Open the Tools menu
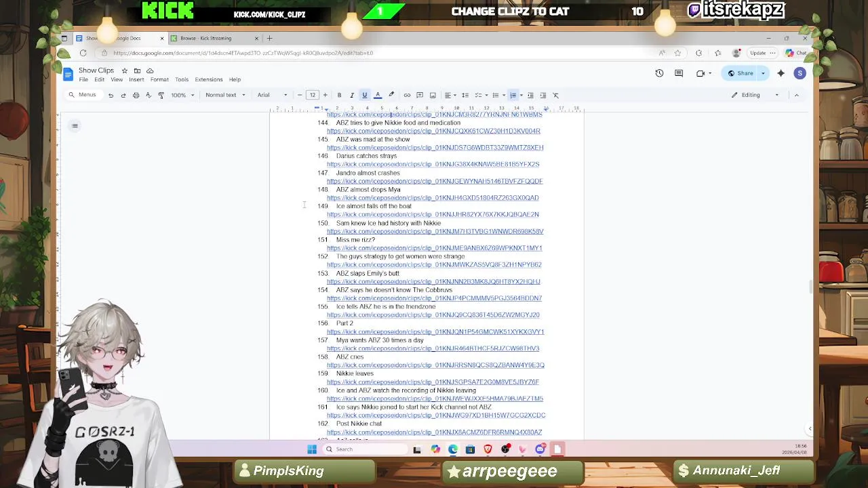Image resolution: width=868 pixels, height=488 pixels. point(182,80)
